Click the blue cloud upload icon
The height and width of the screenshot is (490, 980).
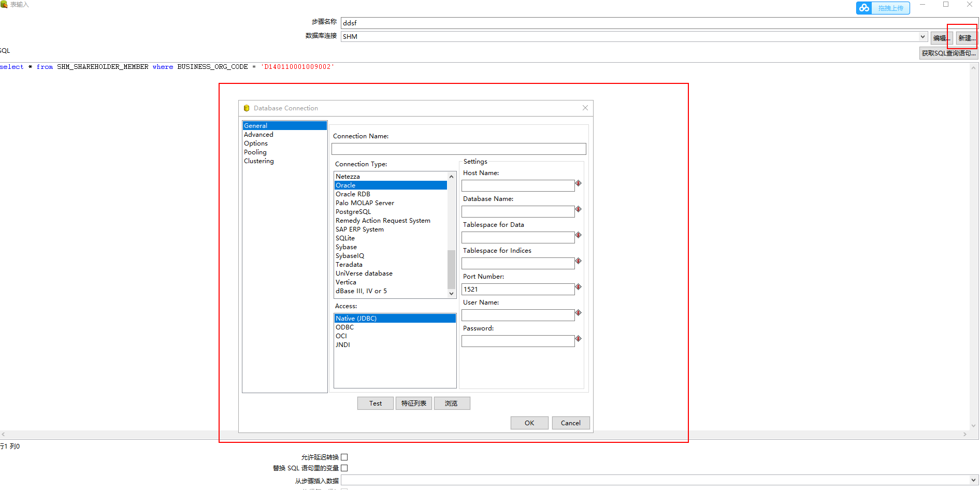pos(864,8)
